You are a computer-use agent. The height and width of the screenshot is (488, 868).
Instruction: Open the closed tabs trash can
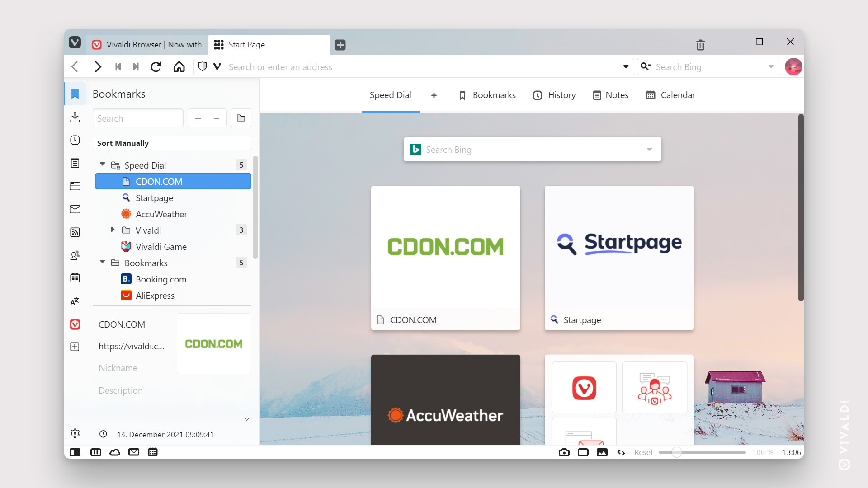tap(700, 45)
